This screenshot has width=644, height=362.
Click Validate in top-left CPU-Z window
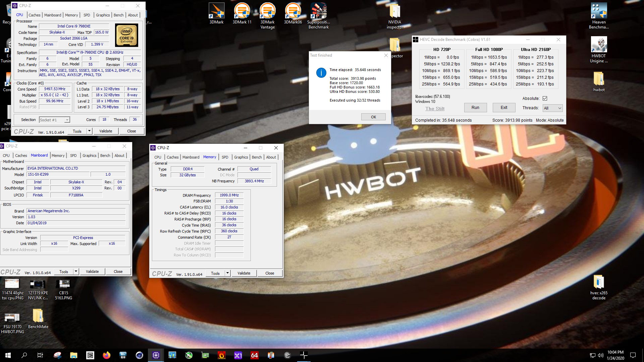[106, 131]
